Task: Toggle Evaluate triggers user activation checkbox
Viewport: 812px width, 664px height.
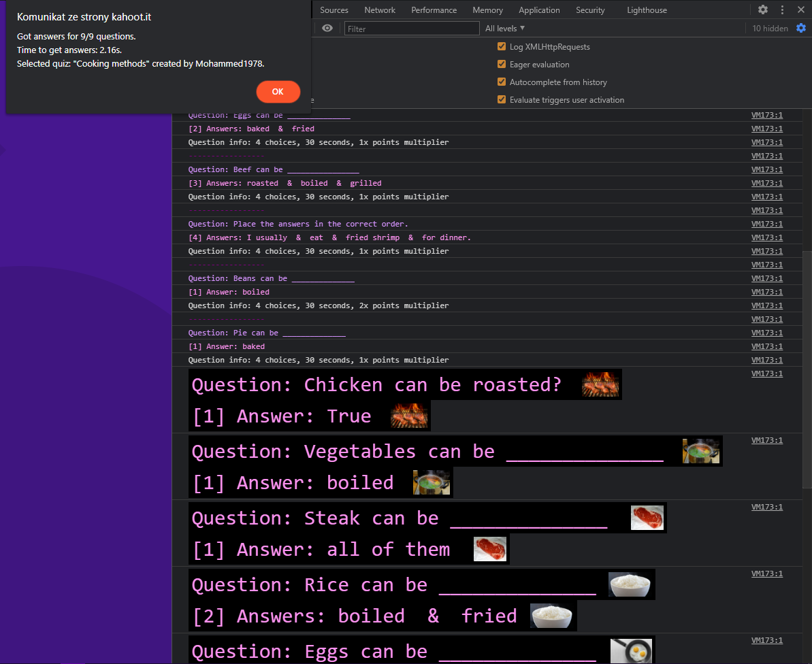Action: (501, 99)
